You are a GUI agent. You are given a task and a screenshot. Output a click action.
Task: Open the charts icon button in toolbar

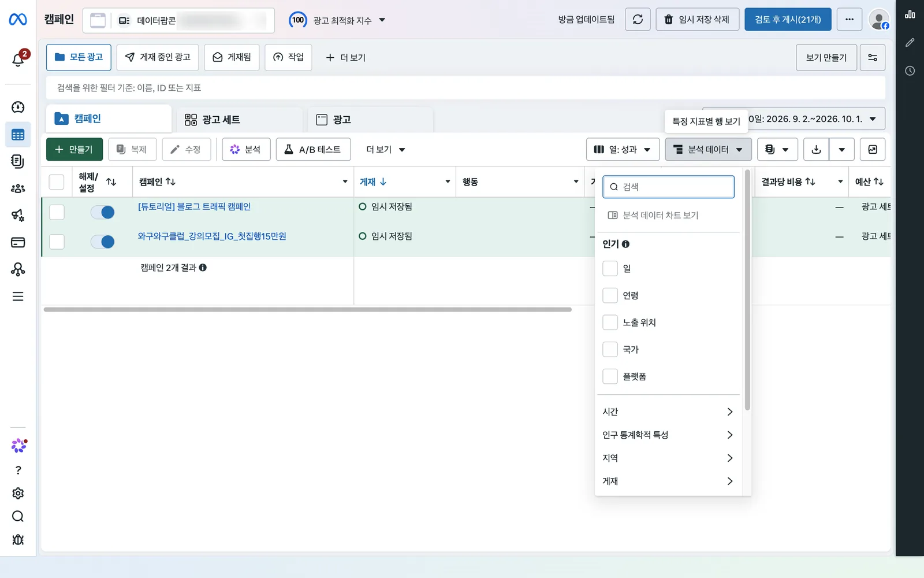(872, 150)
